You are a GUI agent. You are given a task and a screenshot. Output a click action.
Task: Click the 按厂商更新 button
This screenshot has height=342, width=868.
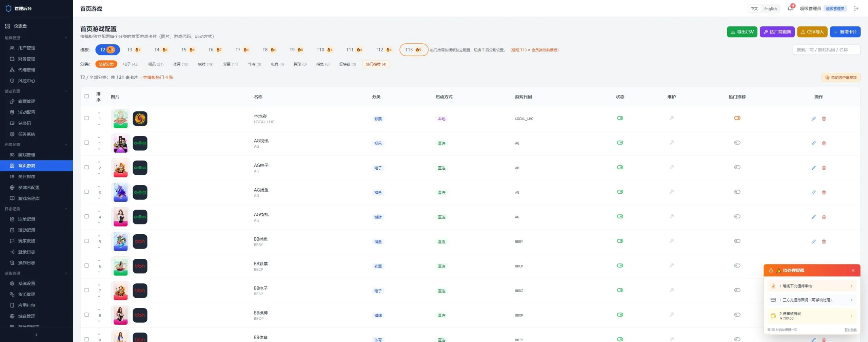(x=777, y=32)
